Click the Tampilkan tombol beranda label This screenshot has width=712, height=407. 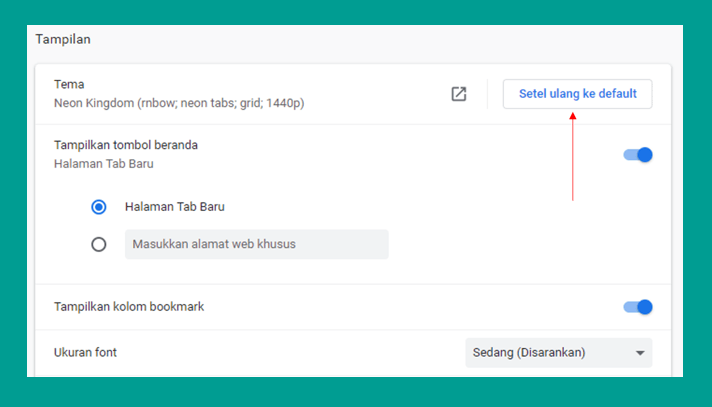coord(126,145)
